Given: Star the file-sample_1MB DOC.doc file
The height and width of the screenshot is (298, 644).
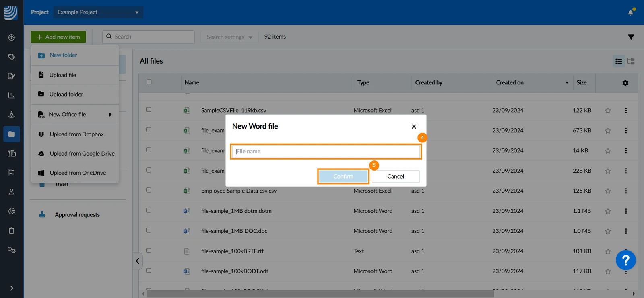Looking at the screenshot, I should click(x=608, y=231).
